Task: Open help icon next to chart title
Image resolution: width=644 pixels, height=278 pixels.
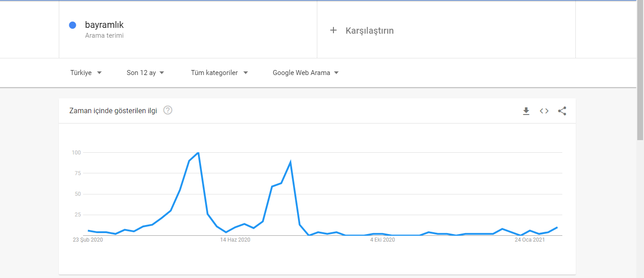Action: 168,110
